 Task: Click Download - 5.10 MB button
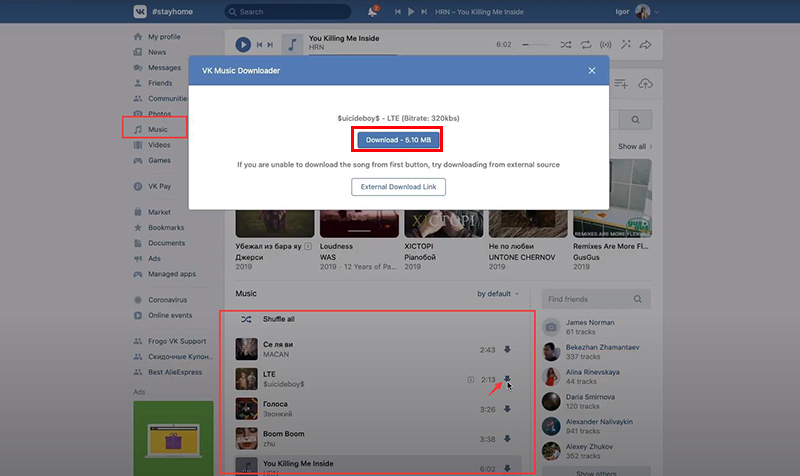click(x=398, y=140)
